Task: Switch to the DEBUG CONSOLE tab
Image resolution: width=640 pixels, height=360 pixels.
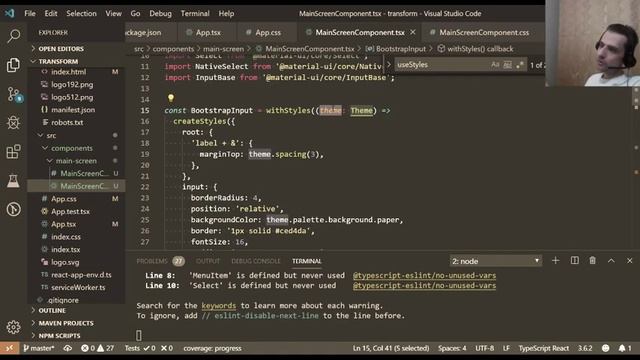Action: pyautogui.click(x=256, y=261)
